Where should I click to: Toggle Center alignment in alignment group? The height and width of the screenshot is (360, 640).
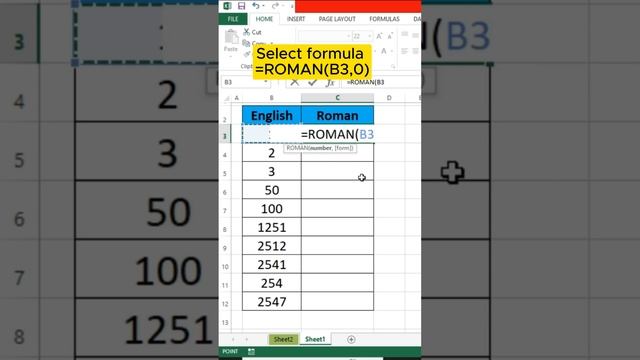click(416, 51)
